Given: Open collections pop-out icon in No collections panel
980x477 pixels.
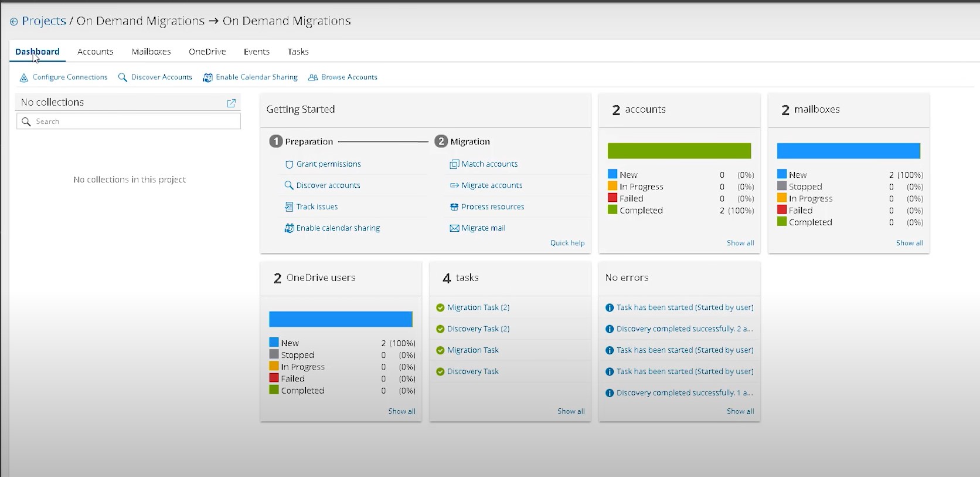Looking at the screenshot, I should (232, 103).
